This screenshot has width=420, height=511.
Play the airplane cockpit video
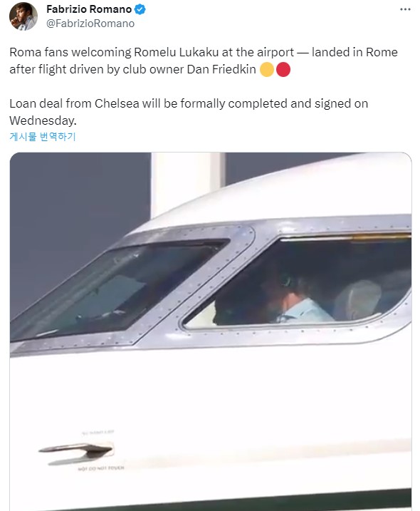click(x=210, y=331)
